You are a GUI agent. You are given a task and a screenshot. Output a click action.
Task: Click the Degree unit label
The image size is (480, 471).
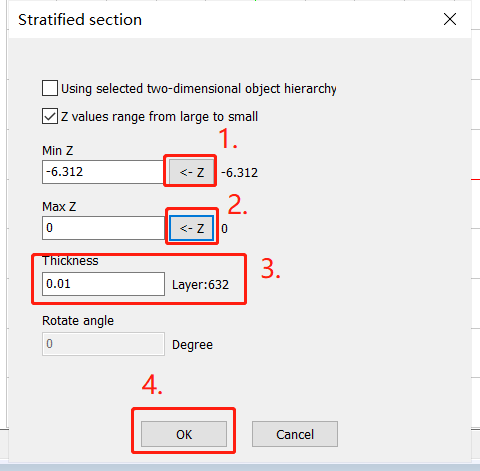[x=192, y=345]
